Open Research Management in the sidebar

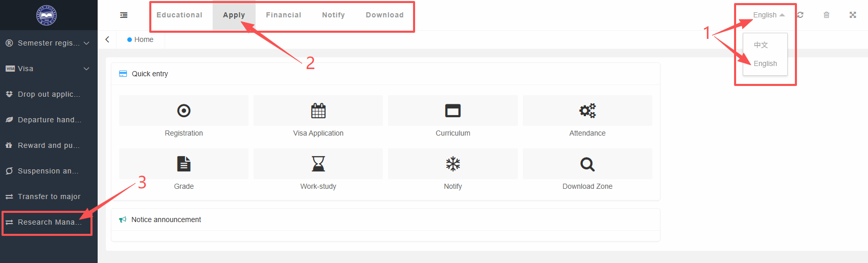tap(49, 222)
